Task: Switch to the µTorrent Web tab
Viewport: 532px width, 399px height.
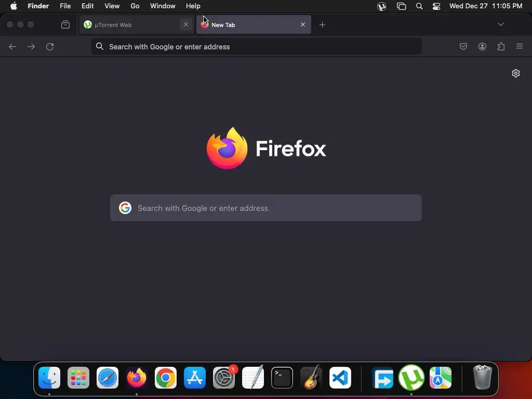Action: (x=137, y=24)
